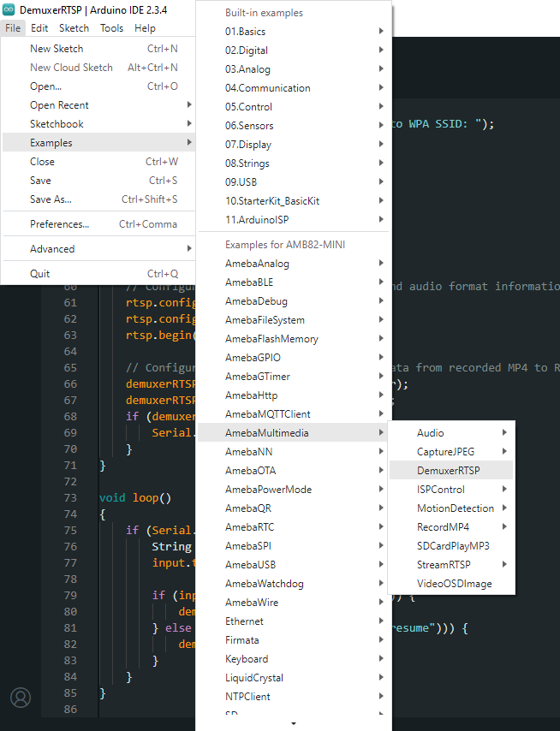Viewport: 560px width, 731px height.
Task: Expand the AmebaBLE examples submenu
Action: click(249, 282)
